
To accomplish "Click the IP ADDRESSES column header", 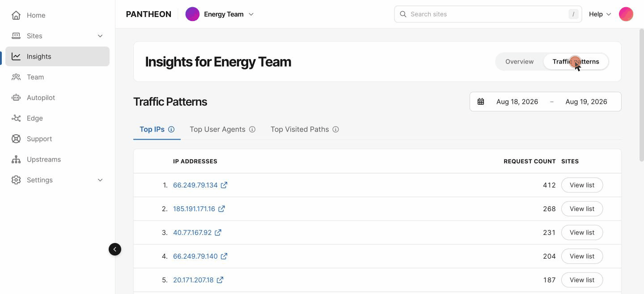I will point(195,161).
